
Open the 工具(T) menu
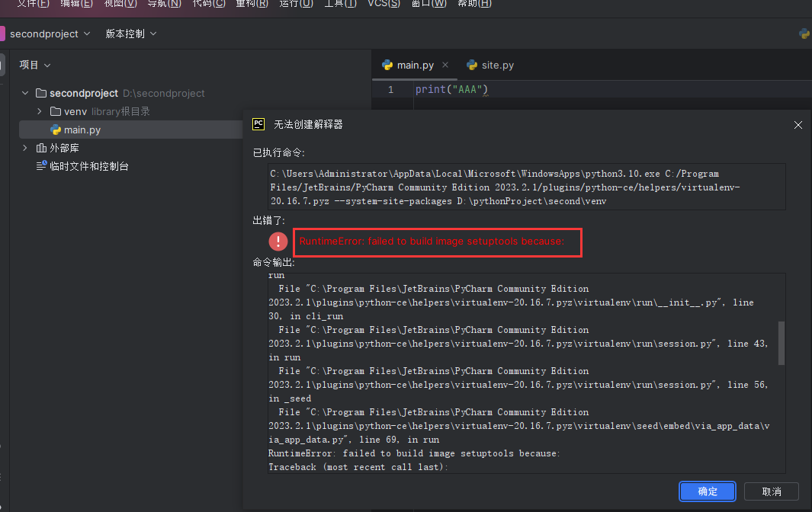[340, 4]
